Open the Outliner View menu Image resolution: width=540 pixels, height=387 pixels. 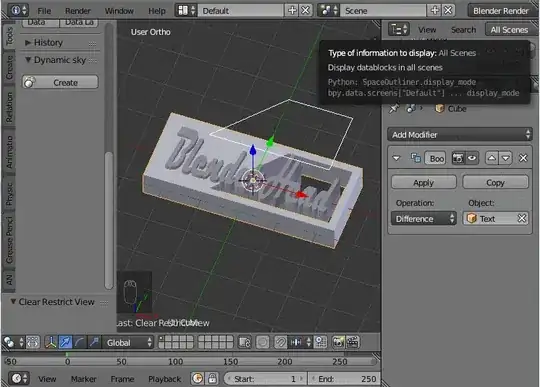click(x=427, y=30)
